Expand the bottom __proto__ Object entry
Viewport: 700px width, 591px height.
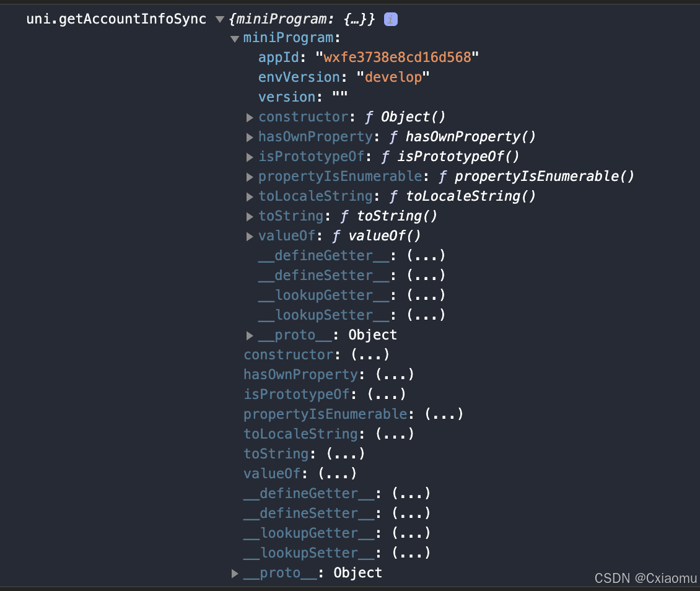[x=235, y=573]
